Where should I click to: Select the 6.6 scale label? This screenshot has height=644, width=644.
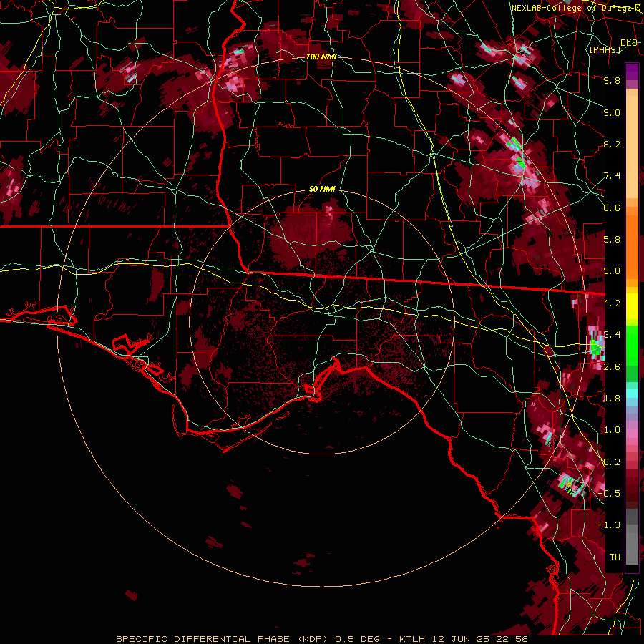pos(612,208)
